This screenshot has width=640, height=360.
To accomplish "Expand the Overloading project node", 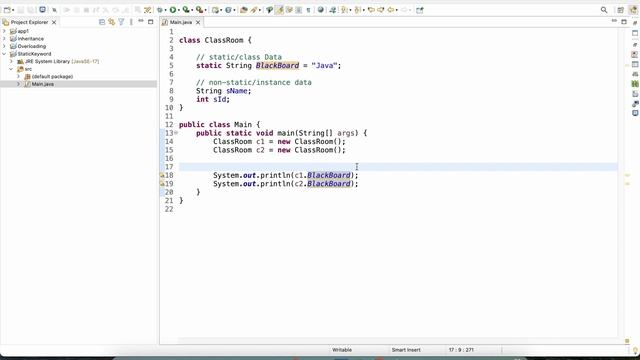I will click(4, 46).
